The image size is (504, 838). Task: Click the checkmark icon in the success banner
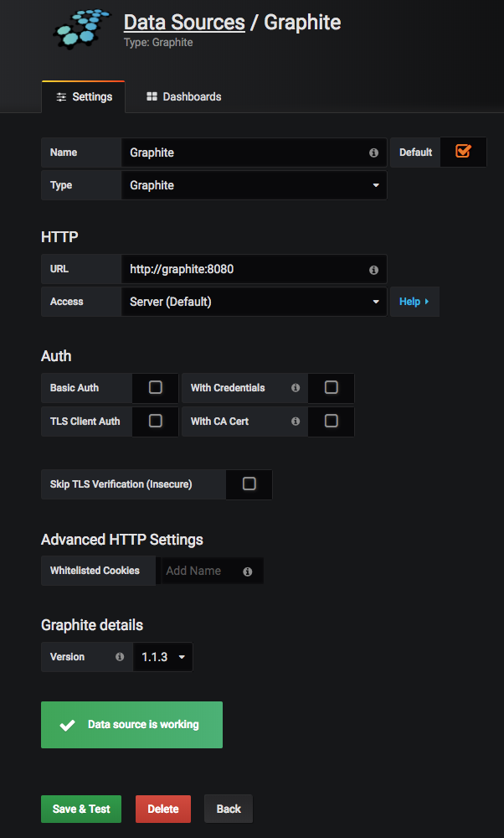[x=67, y=725]
